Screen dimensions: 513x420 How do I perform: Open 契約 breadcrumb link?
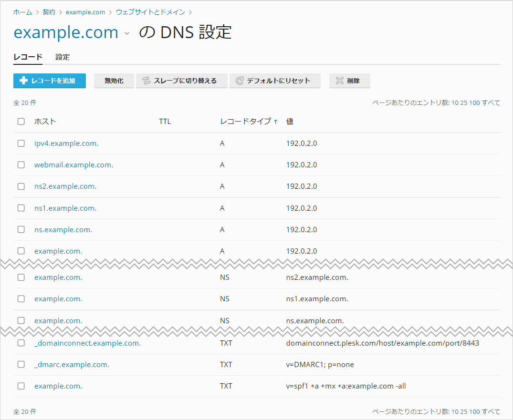point(49,12)
